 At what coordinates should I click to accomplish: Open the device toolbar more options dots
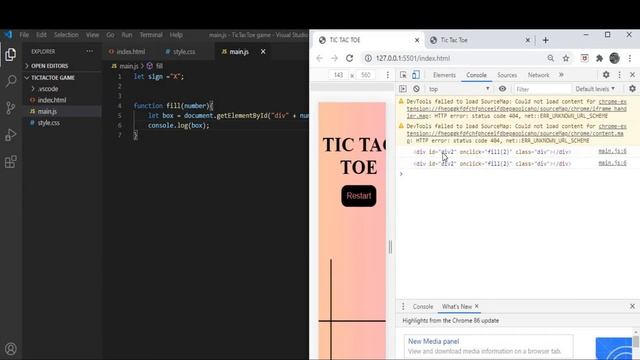click(388, 75)
